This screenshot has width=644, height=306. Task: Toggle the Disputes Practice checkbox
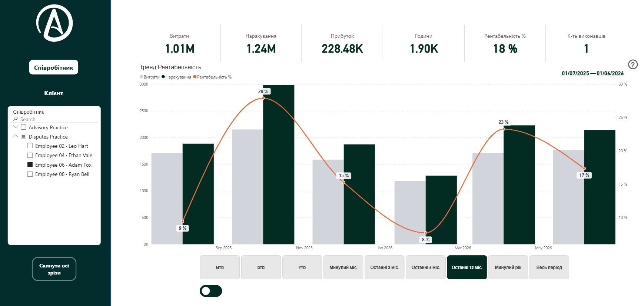24,136
